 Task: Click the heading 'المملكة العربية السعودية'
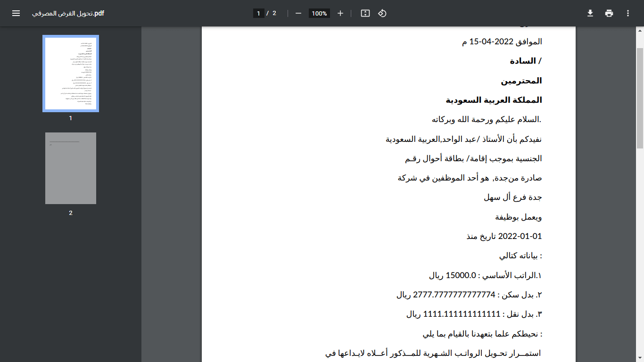pos(494,100)
